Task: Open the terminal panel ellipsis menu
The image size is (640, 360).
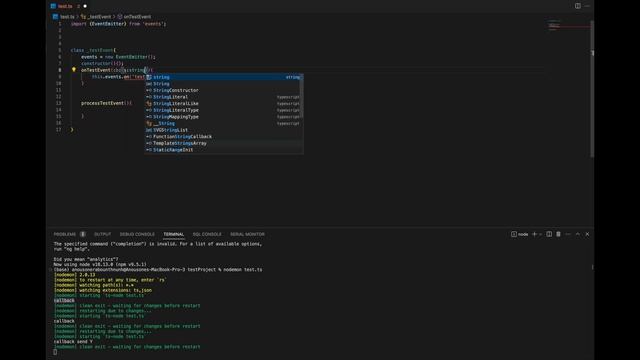Action: (568, 234)
